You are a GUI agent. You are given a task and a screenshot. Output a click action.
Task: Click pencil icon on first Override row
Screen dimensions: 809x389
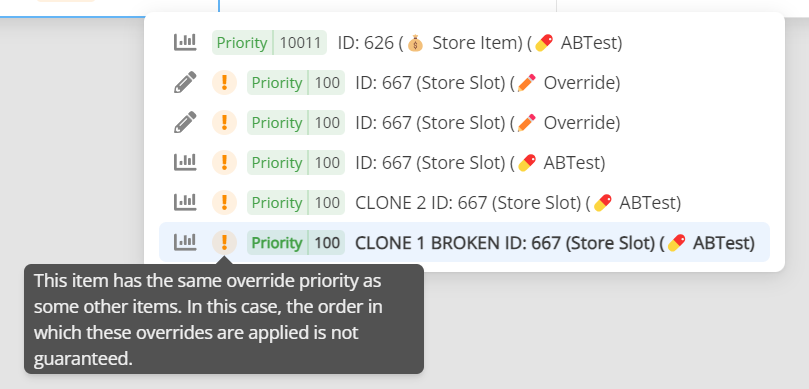pos(185,83)
